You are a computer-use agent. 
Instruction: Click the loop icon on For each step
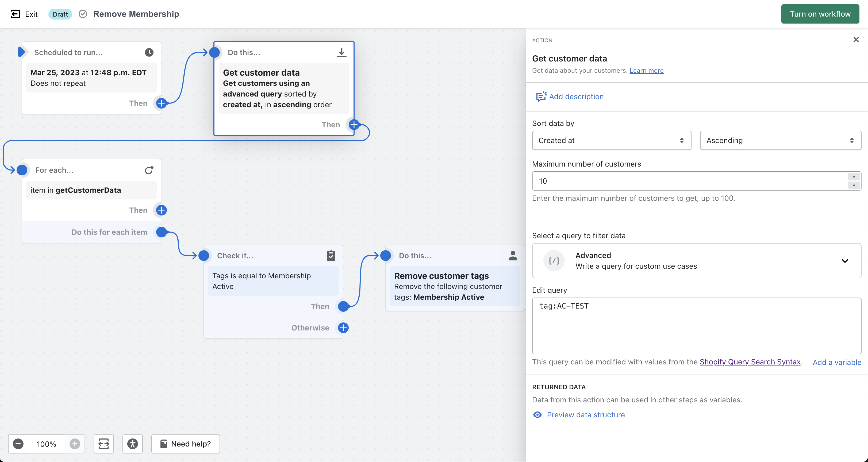pos(149,170)
